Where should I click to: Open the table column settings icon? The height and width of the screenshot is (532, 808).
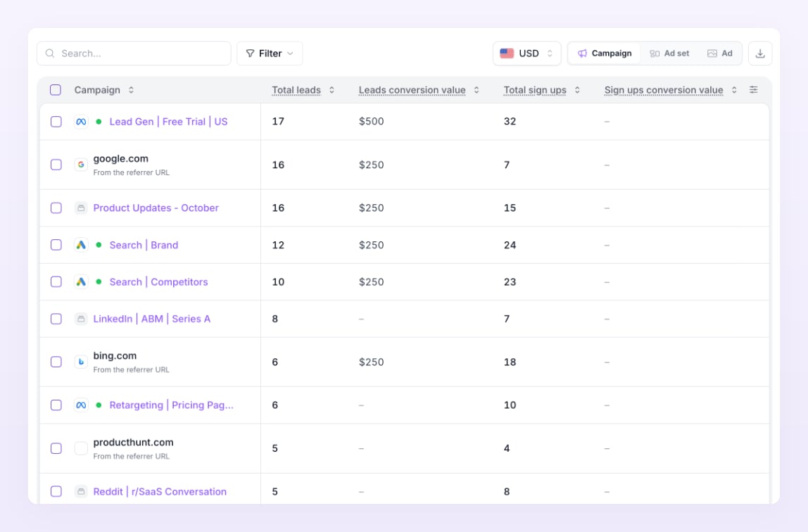[x=753, y=89]
